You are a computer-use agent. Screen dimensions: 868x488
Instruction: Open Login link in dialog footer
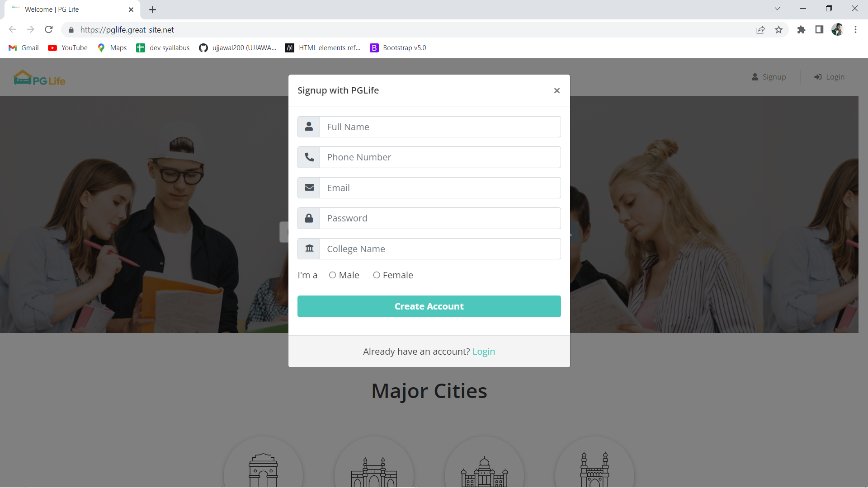[483, 352]
